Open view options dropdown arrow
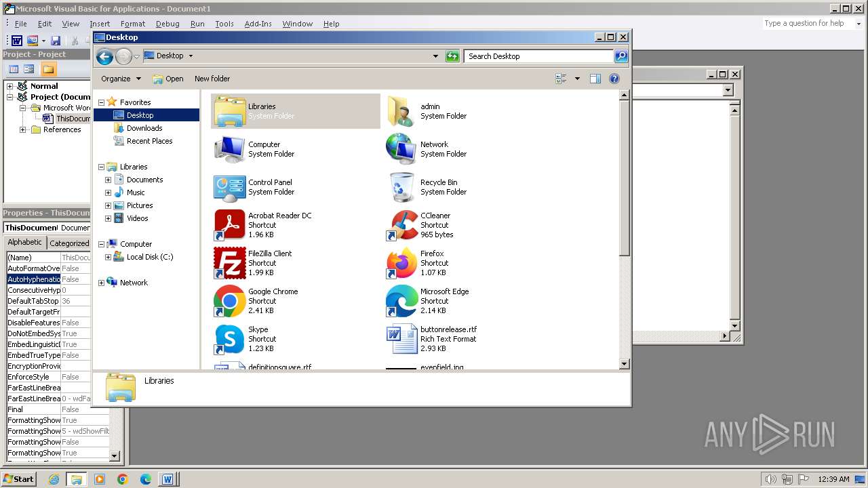The height and width of the screenshot is (488, 868). (x=577, y=79)
